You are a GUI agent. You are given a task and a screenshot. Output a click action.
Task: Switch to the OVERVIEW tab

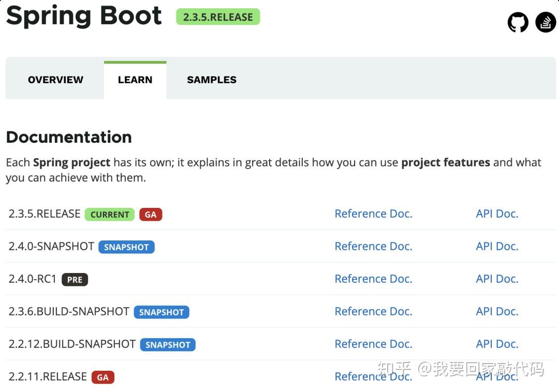point(55,80)
